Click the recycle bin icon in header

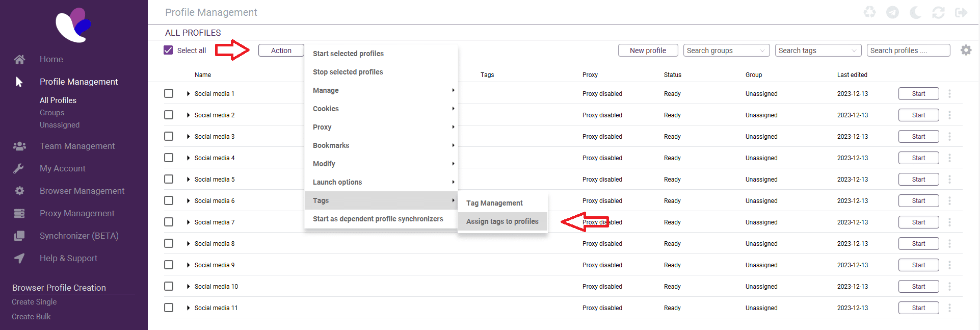tap(869, 12)
